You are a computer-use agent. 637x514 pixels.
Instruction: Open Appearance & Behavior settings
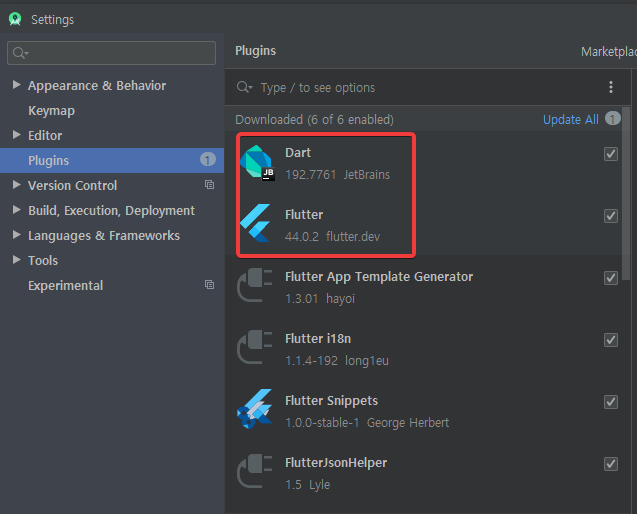[97, 86]
